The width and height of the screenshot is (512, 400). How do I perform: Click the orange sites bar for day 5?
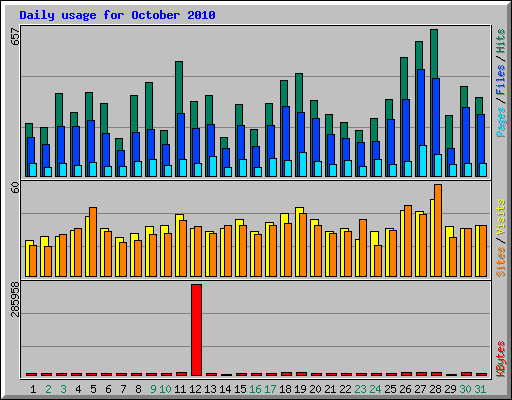tap(93, 242)
